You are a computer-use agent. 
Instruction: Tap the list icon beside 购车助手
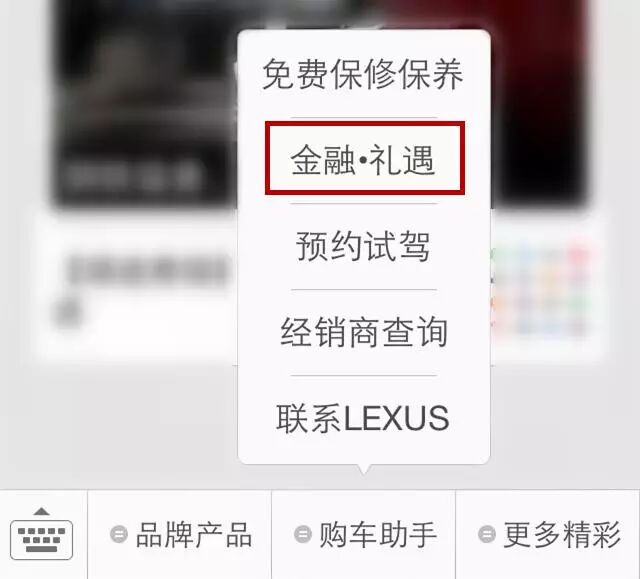(303, 534)
